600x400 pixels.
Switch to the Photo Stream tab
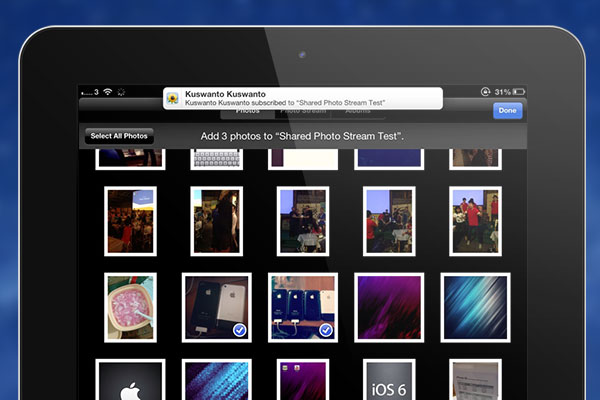point(303,111)
